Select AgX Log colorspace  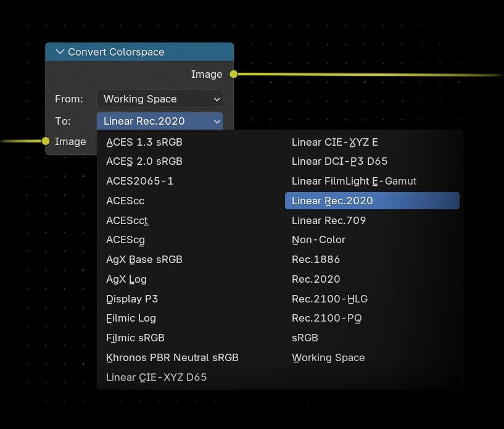point(126,279)
